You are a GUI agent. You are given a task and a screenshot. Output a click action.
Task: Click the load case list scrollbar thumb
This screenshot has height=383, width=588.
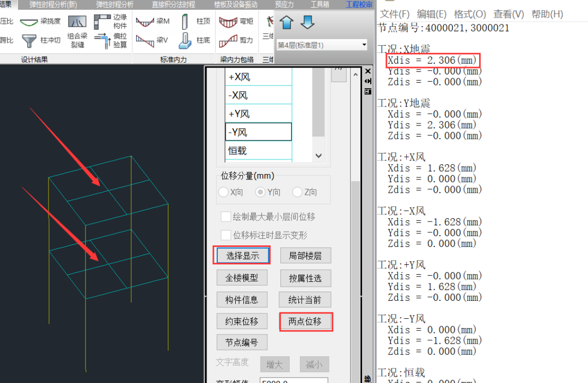(318, 102)
